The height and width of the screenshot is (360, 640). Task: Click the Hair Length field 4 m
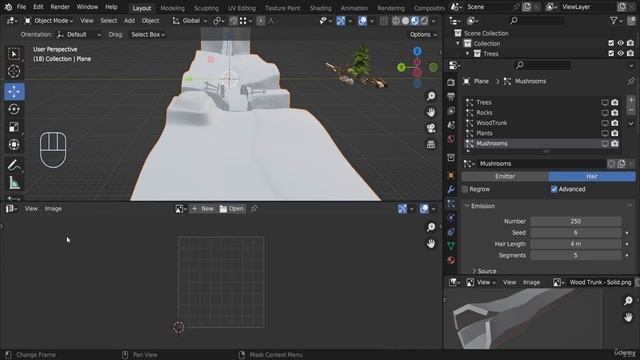tap(576, 244)
